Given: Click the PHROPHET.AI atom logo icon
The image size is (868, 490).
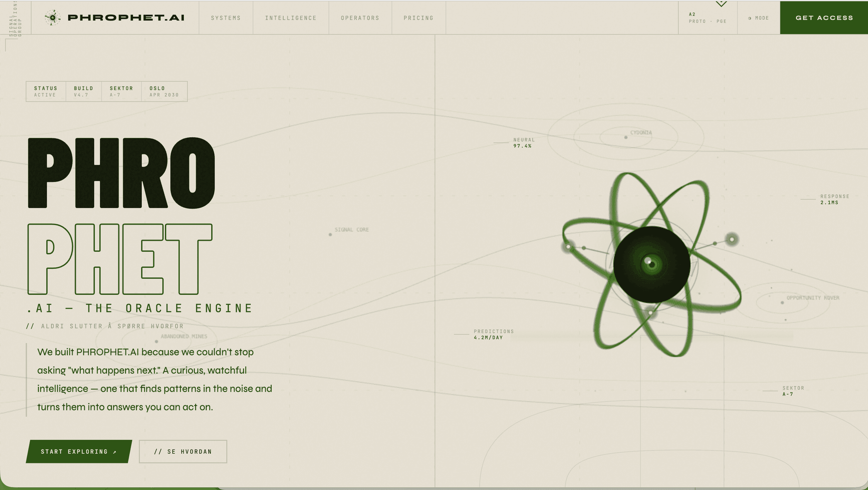Looking at the screenshot, I should click(53, 18).
